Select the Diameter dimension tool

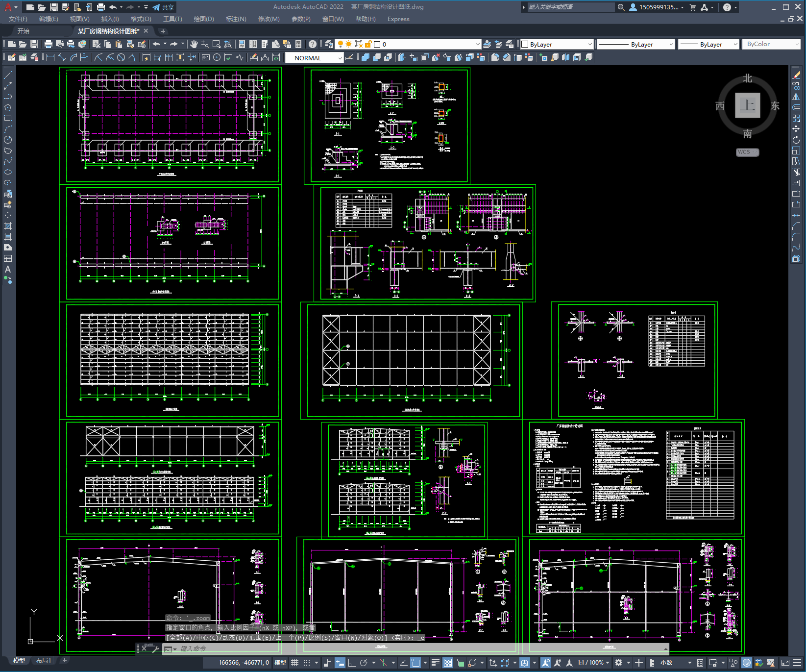121,57
